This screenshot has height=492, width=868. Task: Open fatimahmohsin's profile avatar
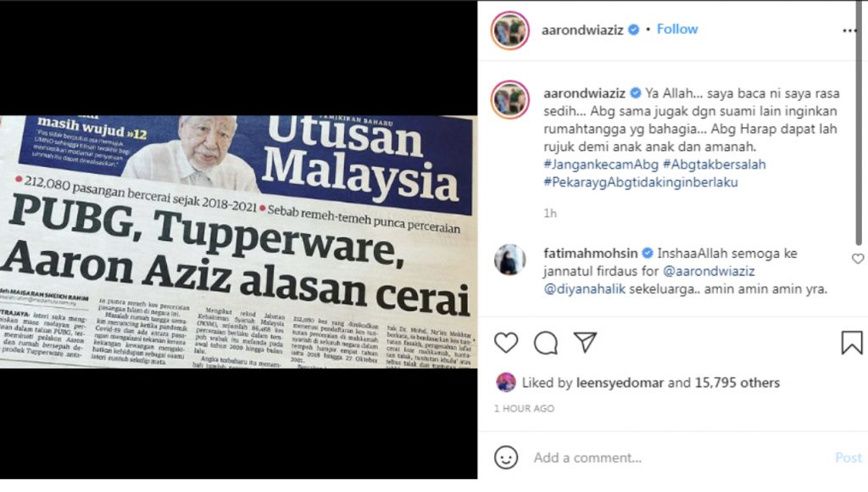click(x=509, y=260)
